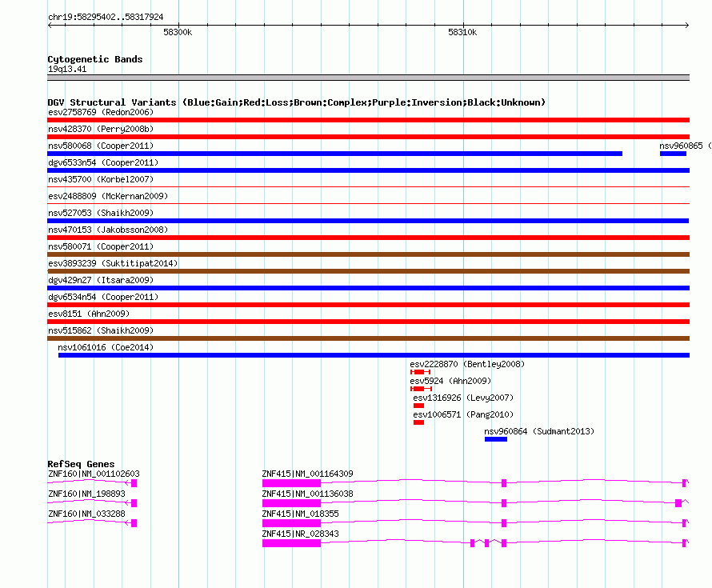Open the nsv527053 (Shaikh2009) label
The image size is (712, 588).
[101, 213]
